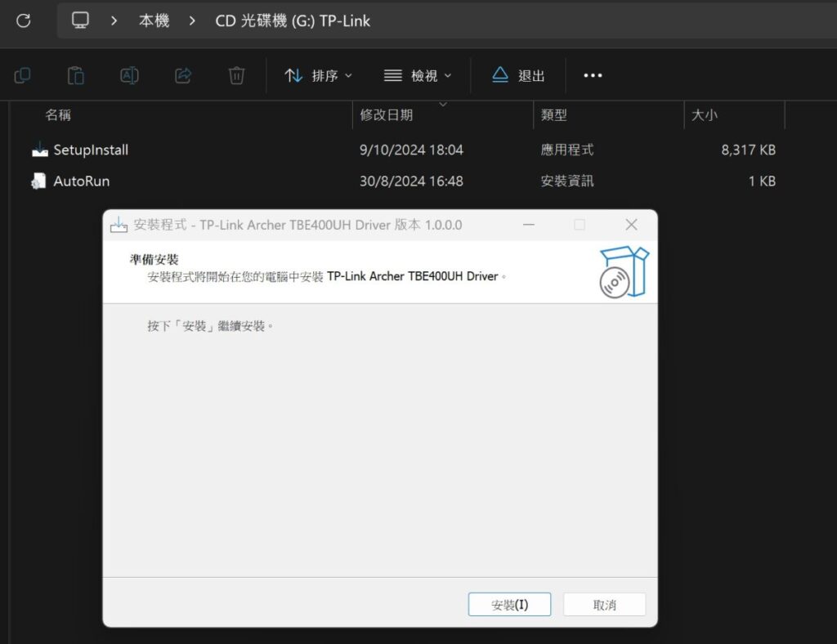Click the 退出 eject button
837x644 pixels.
pyautogui.click(x=517, y=75)
